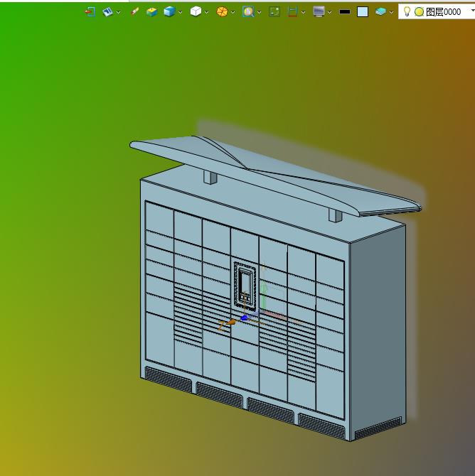Click the yellow-green box icon
This screenshot has height=476, width=475.
coord(151,12)
